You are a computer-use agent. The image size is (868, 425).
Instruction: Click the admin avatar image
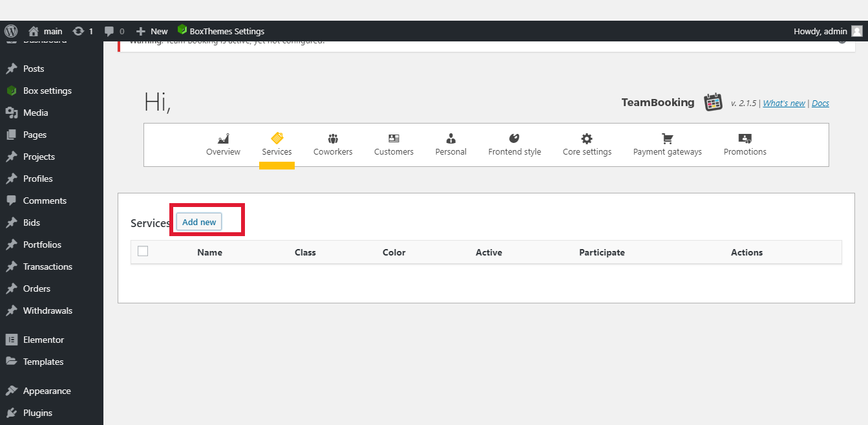coord(857,31)
